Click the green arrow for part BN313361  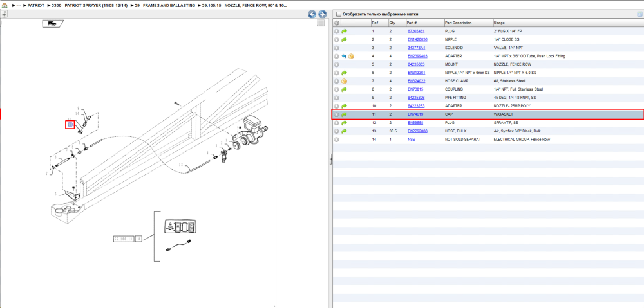click(x=344, y=73)
